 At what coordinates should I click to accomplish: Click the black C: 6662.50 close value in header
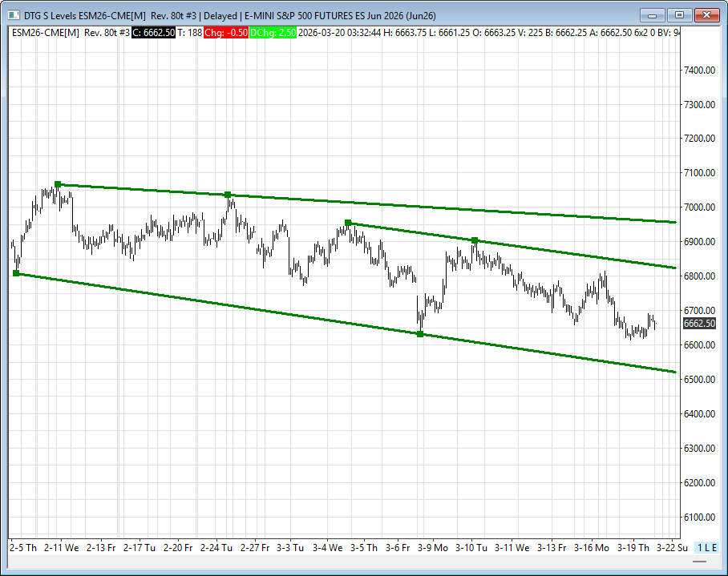153,32
